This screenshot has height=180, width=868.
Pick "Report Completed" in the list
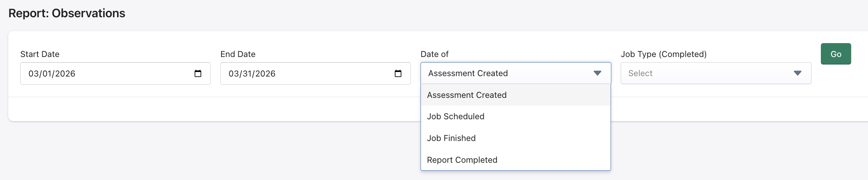click(462, 160)
